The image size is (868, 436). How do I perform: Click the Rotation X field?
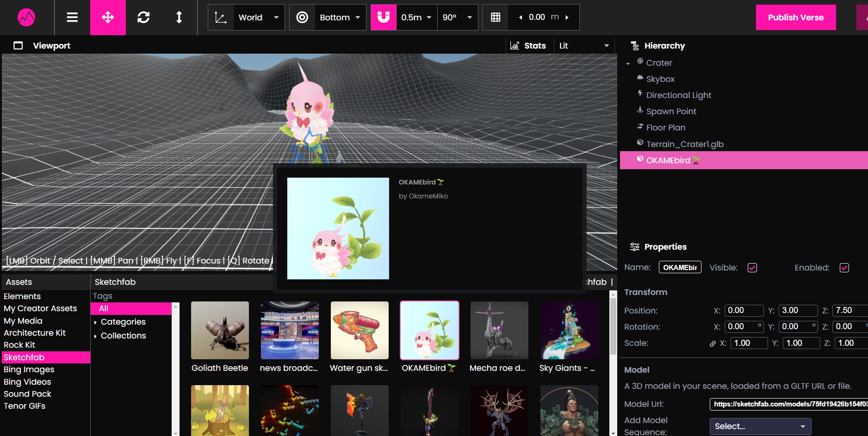pyautogui.click(x=744, y=326)
